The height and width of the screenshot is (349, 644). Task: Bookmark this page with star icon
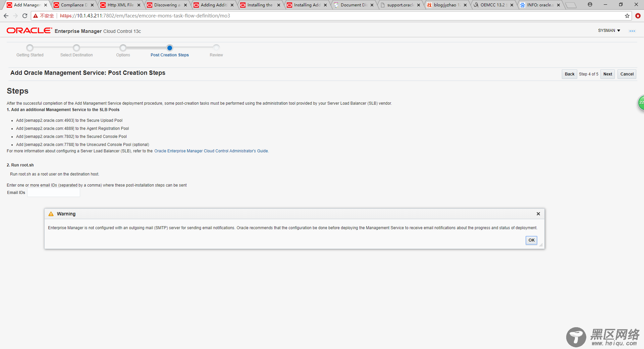(627, 16)
